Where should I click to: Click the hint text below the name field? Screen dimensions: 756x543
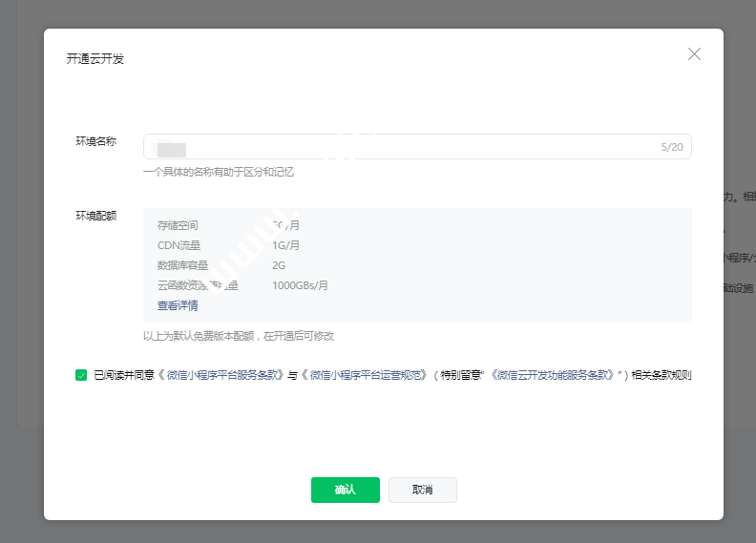coord(219,172)
